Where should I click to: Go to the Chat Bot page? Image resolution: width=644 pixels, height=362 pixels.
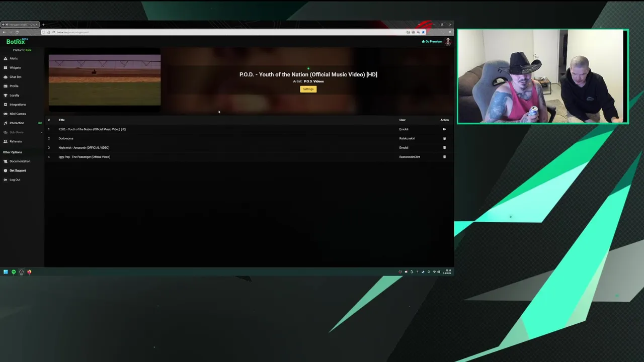point(15,77)
